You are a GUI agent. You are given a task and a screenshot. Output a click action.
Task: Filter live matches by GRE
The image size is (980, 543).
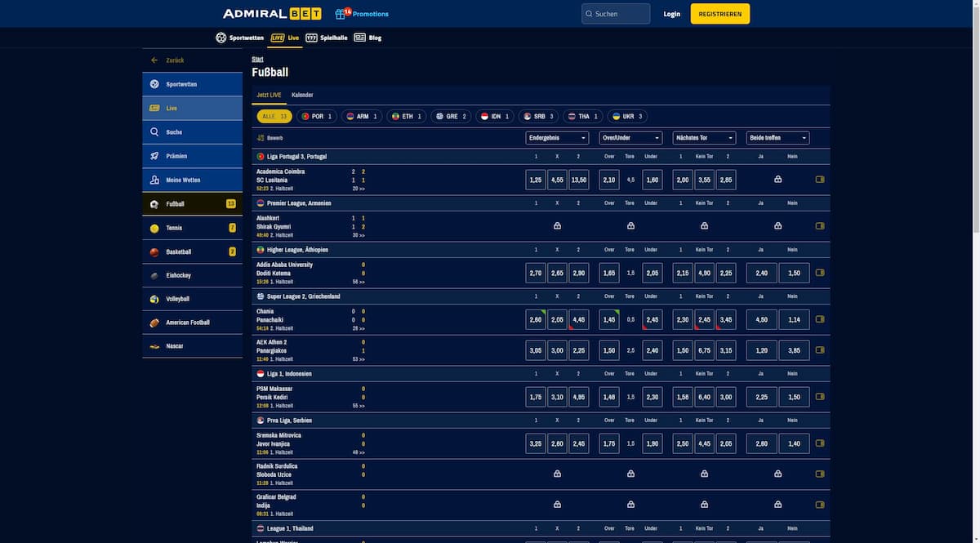[451, 116]
